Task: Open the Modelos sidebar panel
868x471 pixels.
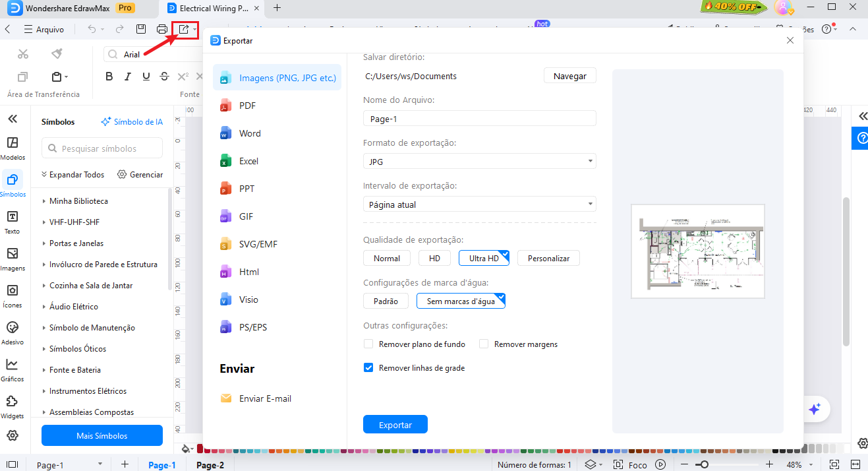Action: (13, 148)
